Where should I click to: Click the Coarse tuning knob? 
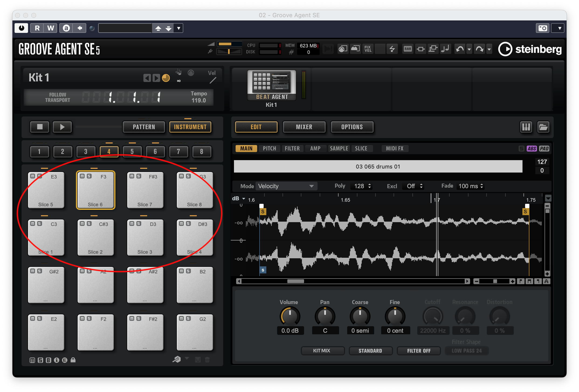[x=360, y=316]
